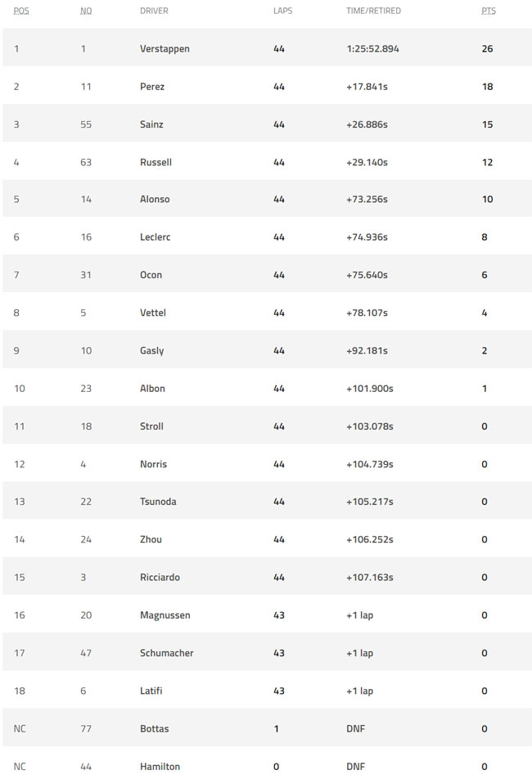Select Ricciardo in the driver column
The width and height of the screenshot is (532, 779).
click(x=160, y=578)
